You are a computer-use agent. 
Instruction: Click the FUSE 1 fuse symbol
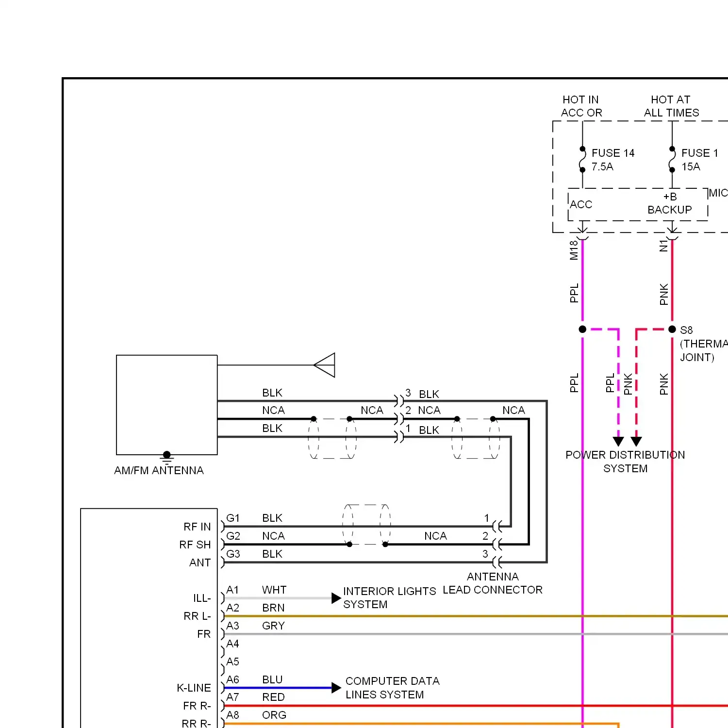pos(672,159)
